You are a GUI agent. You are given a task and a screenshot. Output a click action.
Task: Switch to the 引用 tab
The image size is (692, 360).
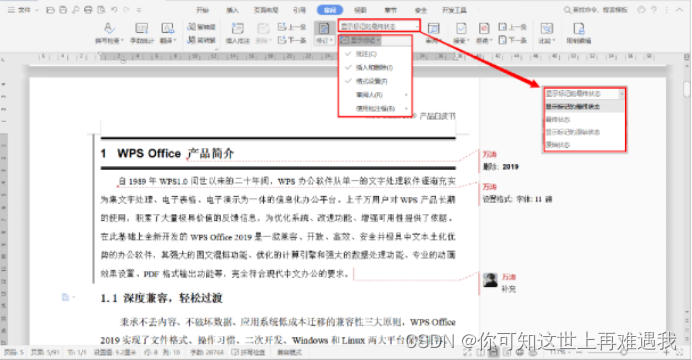[x=299, y=10]
